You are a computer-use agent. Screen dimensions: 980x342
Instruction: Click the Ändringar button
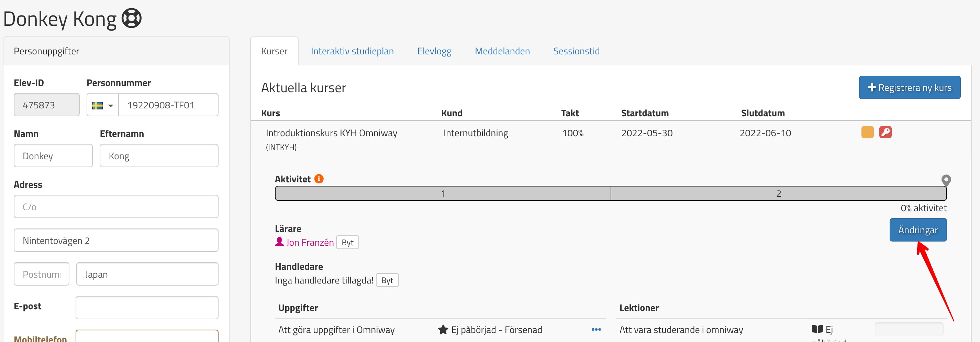point(917,229)
